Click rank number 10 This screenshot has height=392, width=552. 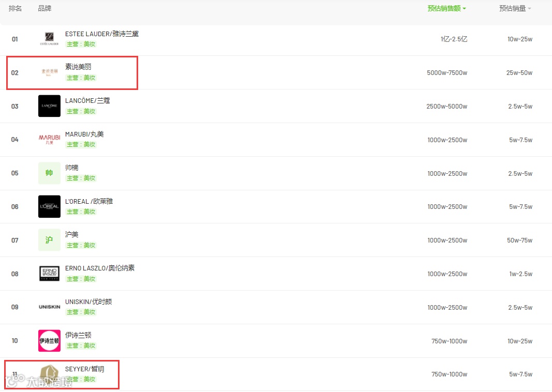(x=15, y=341)
